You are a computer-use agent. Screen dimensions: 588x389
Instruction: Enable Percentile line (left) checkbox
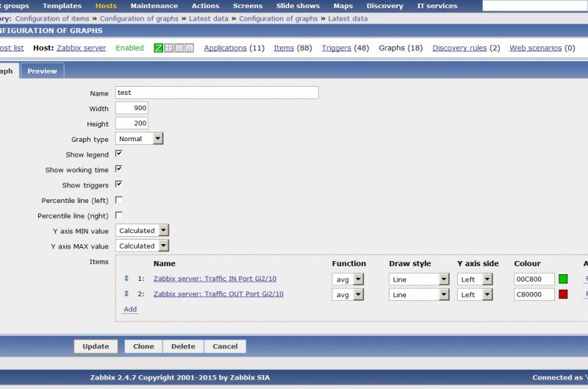click(118, 200)
